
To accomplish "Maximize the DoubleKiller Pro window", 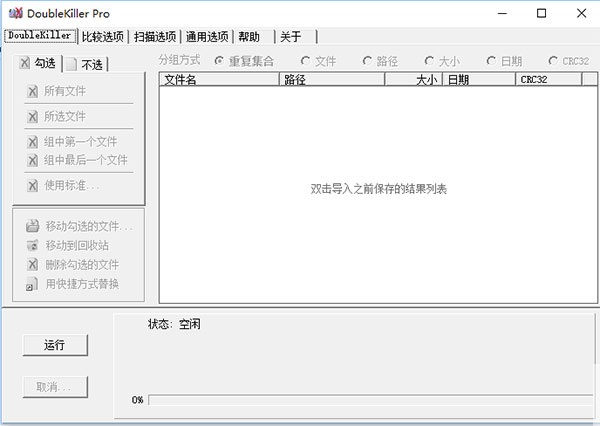I will 541,13.
